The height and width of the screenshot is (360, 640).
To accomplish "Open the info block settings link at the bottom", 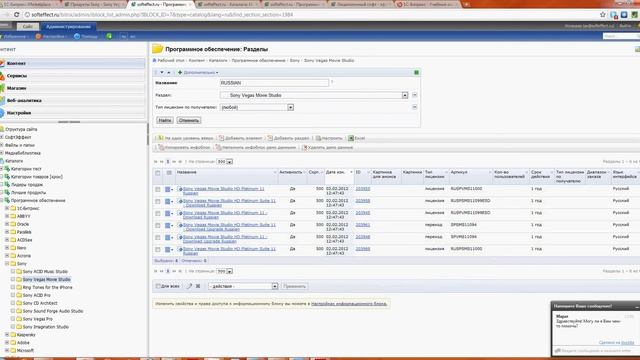I will tap(349, 304).
